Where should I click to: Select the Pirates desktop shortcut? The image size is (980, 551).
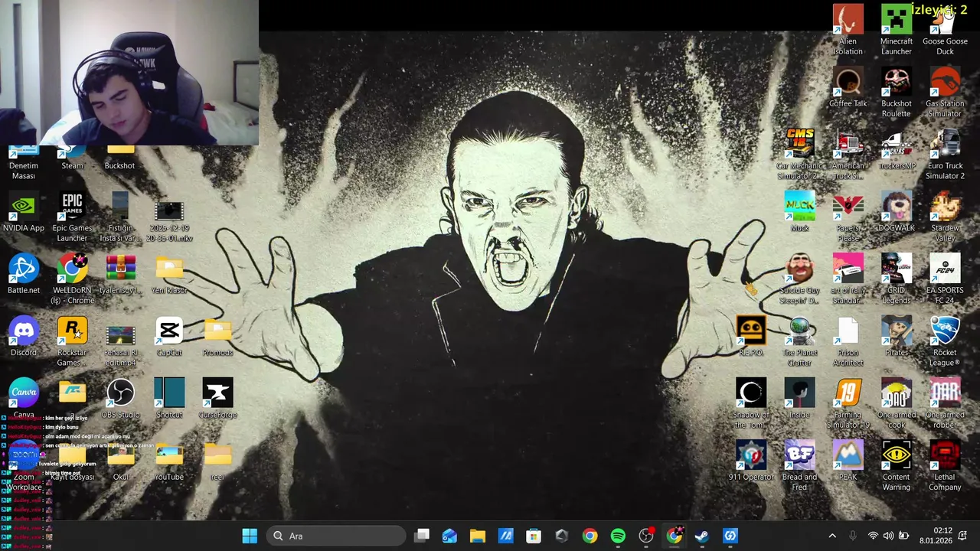pyautogui.click(x=896, y=337)
